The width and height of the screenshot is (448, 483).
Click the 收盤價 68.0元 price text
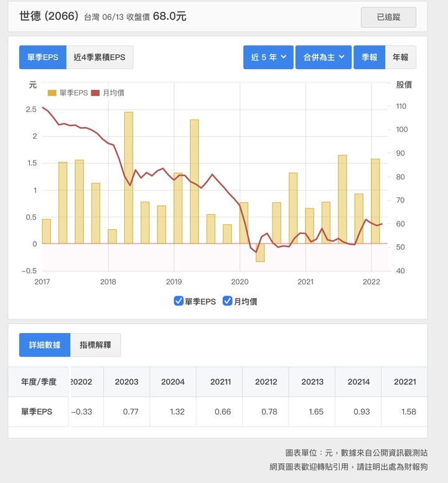156,16
